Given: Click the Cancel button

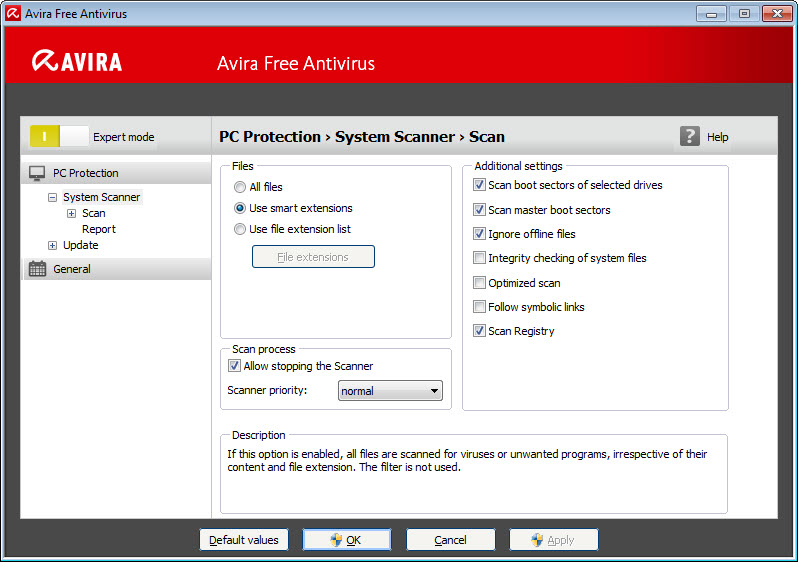Looking at the screenshot, I should [450, 540].
